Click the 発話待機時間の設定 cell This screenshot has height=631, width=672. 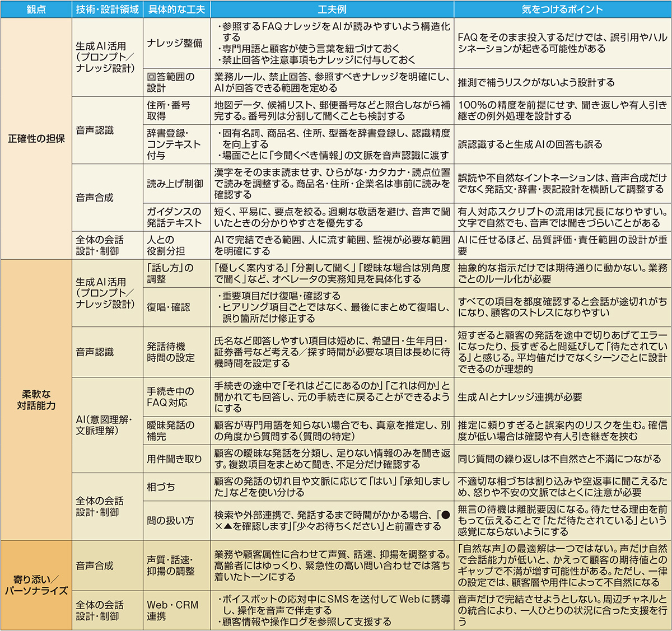176,352
